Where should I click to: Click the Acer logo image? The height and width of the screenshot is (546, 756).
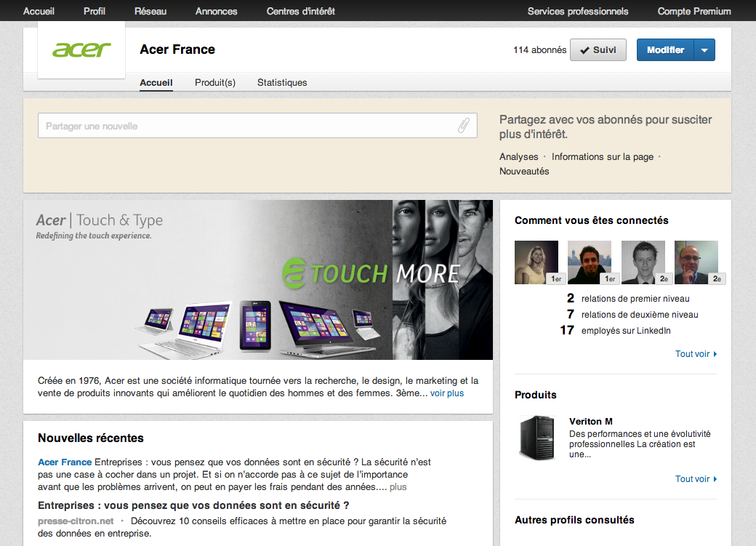tap(81, 49)
